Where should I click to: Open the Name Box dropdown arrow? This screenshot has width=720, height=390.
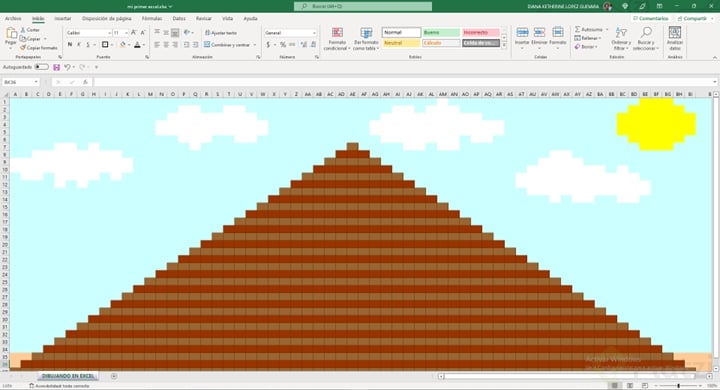coord(36,82)
